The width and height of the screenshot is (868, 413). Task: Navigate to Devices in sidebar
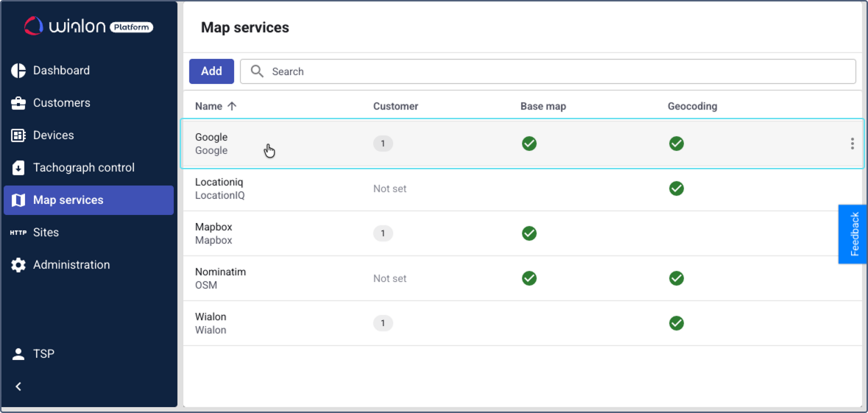coord(88,135)
